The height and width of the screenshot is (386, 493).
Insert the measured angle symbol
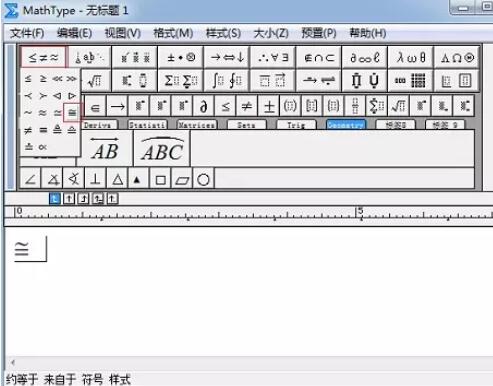pyautogui.click(x=52, y=179)
